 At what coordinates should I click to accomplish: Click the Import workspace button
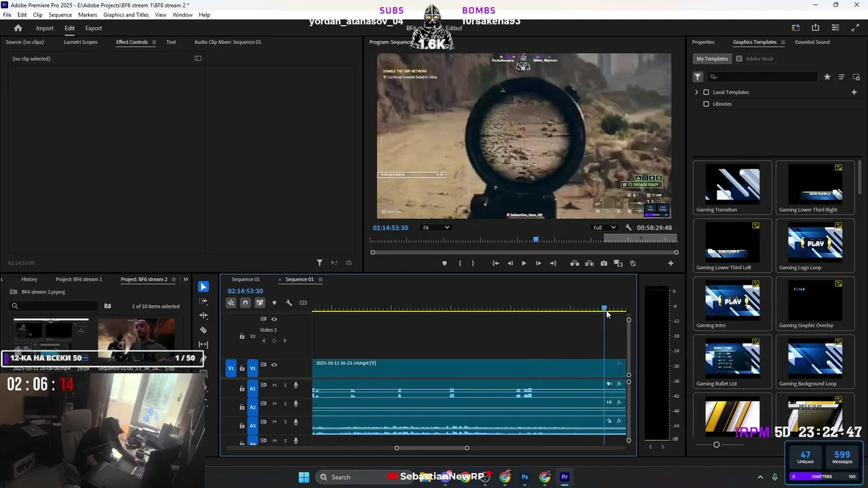pyautogui.click(x=45, y=28)
